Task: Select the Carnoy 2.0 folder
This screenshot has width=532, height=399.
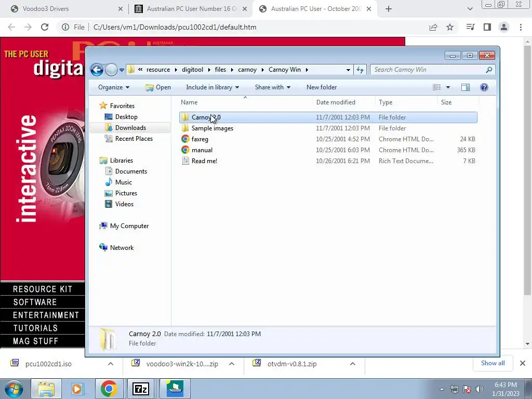Action: point(328,117)
